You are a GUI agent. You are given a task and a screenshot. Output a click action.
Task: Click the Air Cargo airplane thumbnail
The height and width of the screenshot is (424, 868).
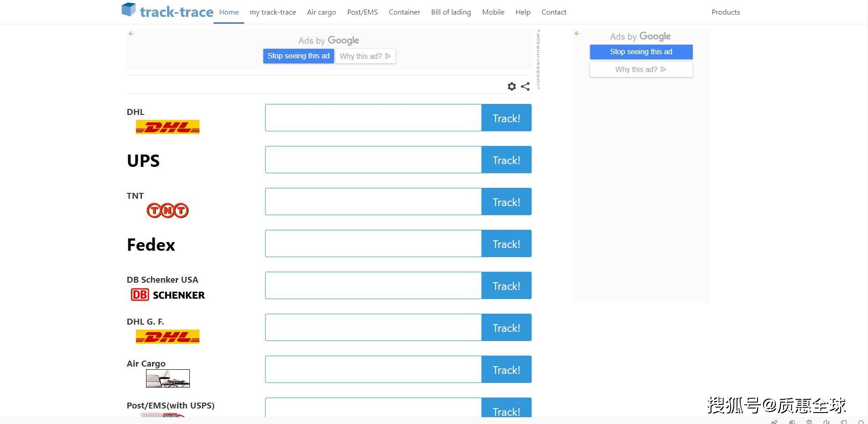pos(167,378)
